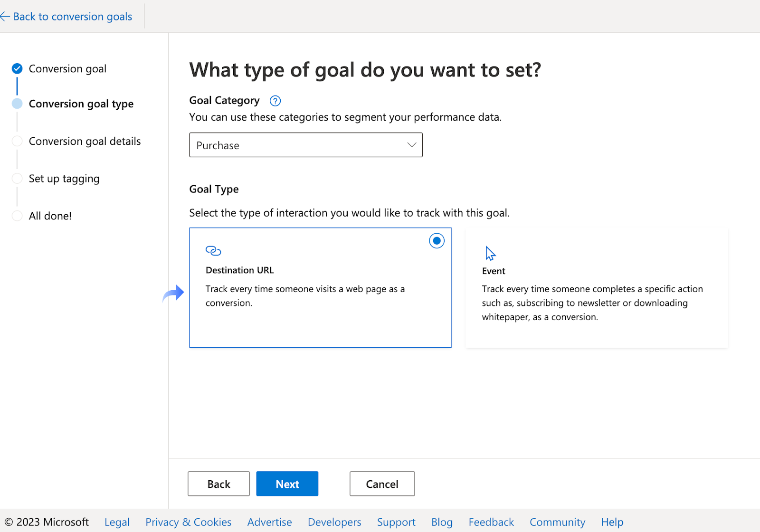
Task: Jump to Set up tagging step
Action: [64, 179]
